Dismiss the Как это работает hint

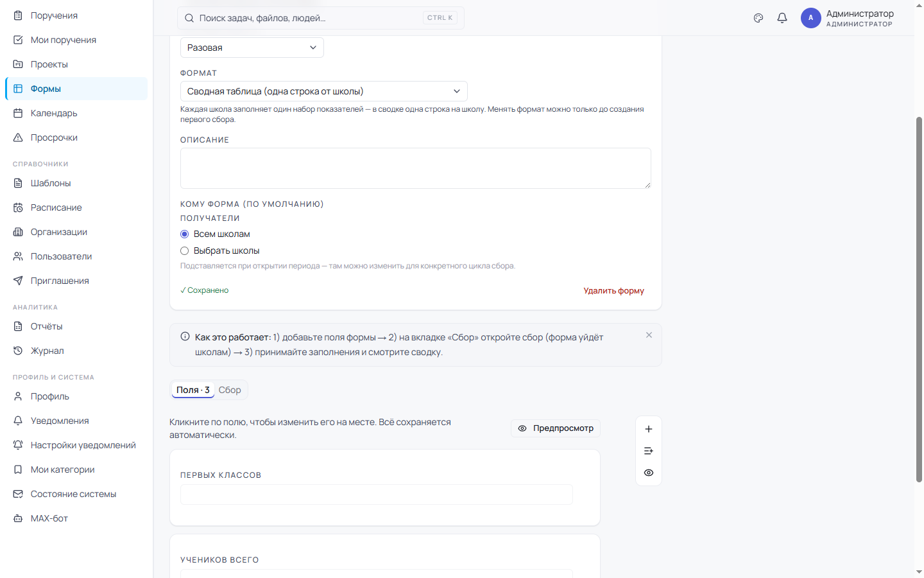pos(649,335)
